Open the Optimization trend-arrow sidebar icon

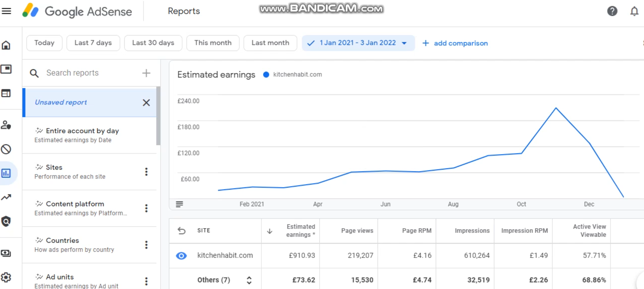(x=6, y=197)
